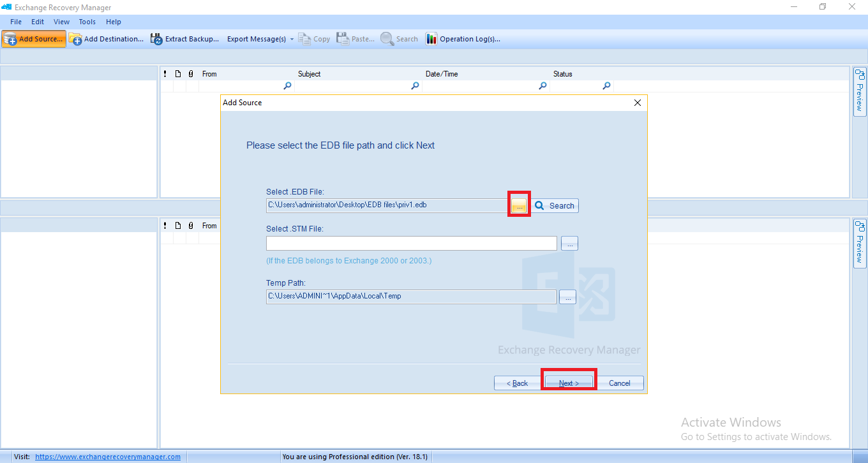Open the upper Preview side tab
The image size is (868, 463).
pos(859,91)
